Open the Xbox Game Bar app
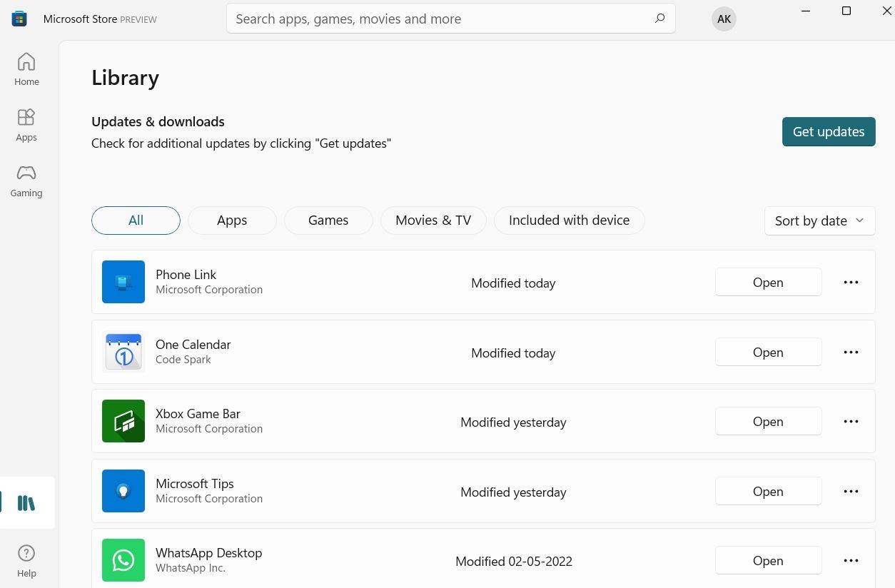Viewport: 895px width, 588px height. (768, 422)
